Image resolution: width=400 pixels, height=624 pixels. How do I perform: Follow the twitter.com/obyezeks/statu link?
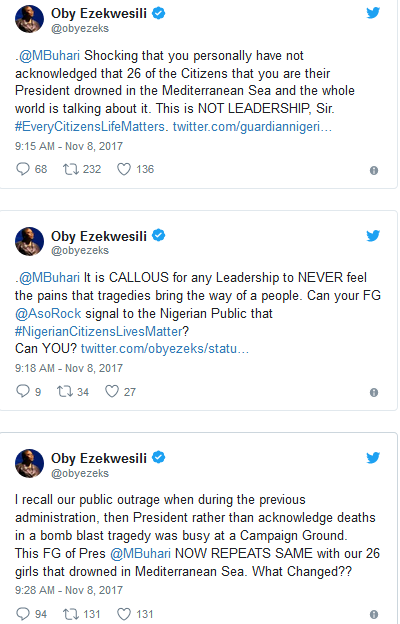[x=165, y=349]
